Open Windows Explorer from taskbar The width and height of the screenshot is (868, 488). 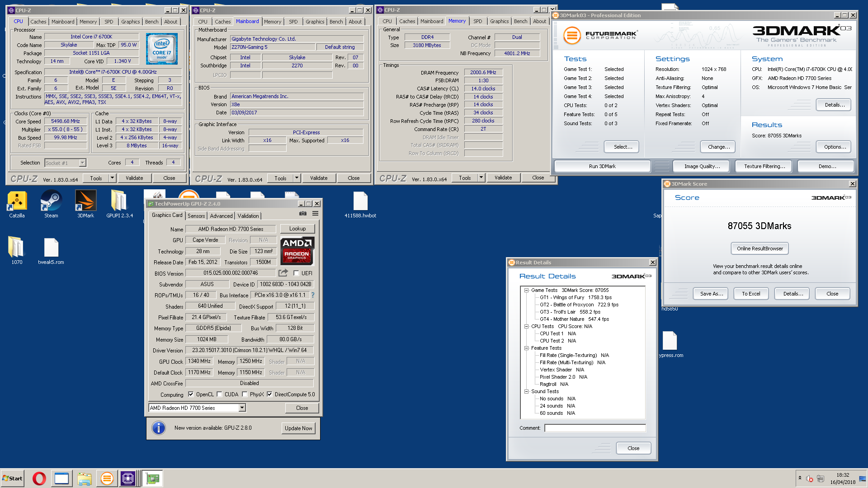click(x=84, y=478)
